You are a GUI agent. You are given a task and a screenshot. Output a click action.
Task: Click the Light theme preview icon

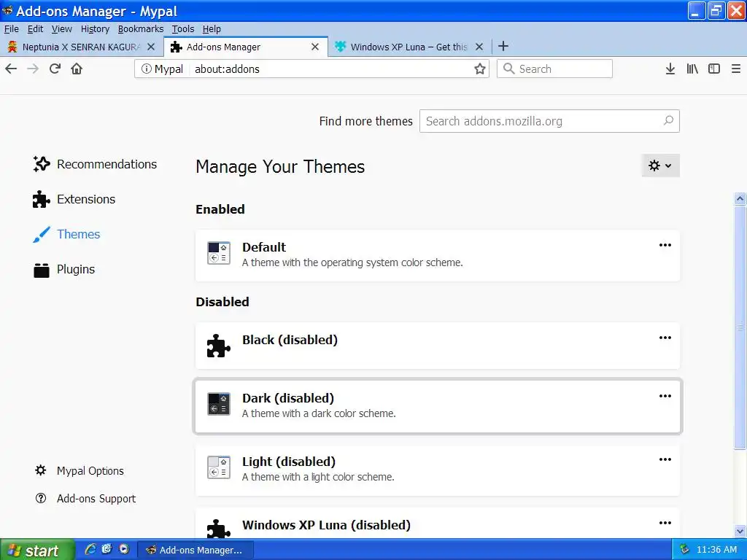pyautogui.click(x=219, y=467)
